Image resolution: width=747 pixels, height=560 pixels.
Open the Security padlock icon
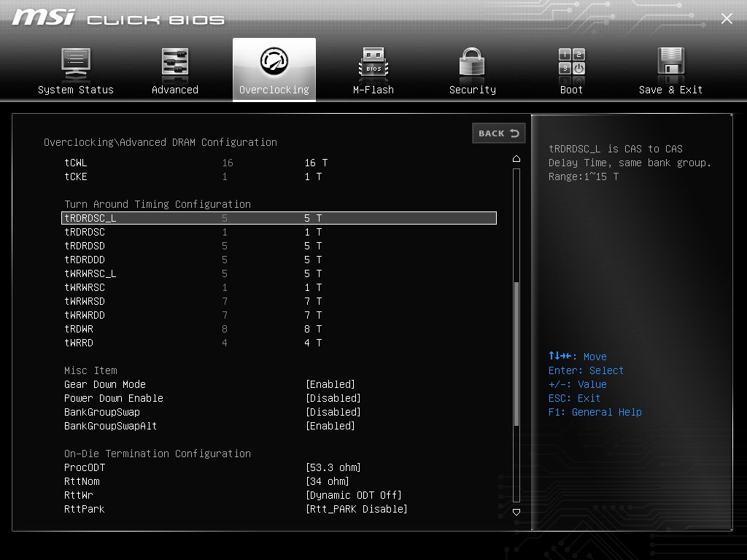point(472,63)
